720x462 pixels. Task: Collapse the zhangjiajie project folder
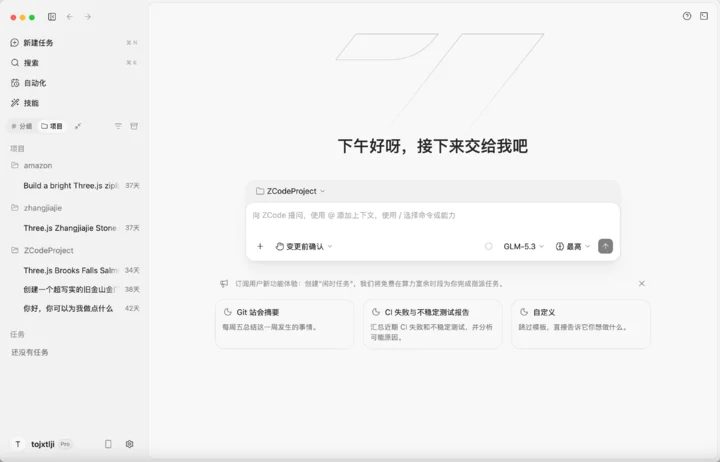point(73,208)
